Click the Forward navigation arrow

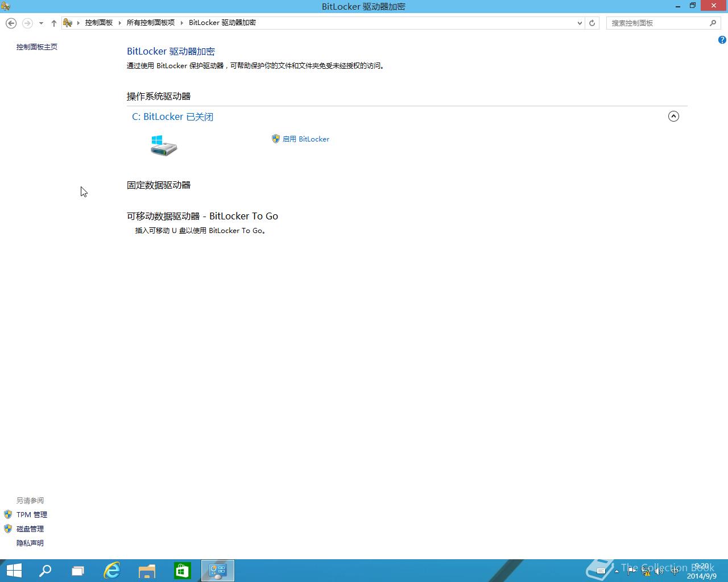27,23
